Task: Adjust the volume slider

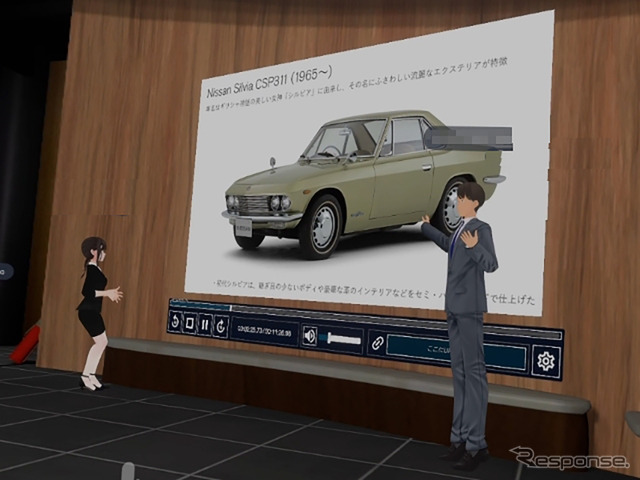Action: pos(341,339)
